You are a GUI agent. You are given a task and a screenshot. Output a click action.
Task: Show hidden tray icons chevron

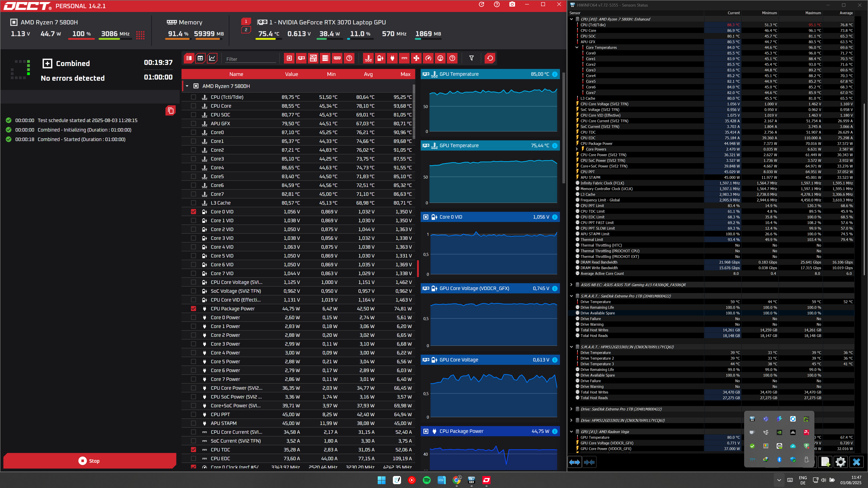point(779,480)
